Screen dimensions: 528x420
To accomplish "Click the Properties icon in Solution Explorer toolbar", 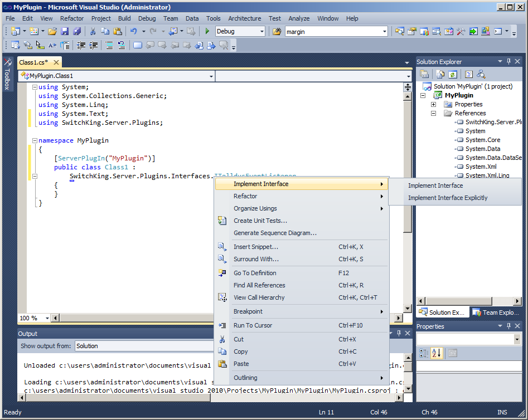I will [x=424, y=75].
